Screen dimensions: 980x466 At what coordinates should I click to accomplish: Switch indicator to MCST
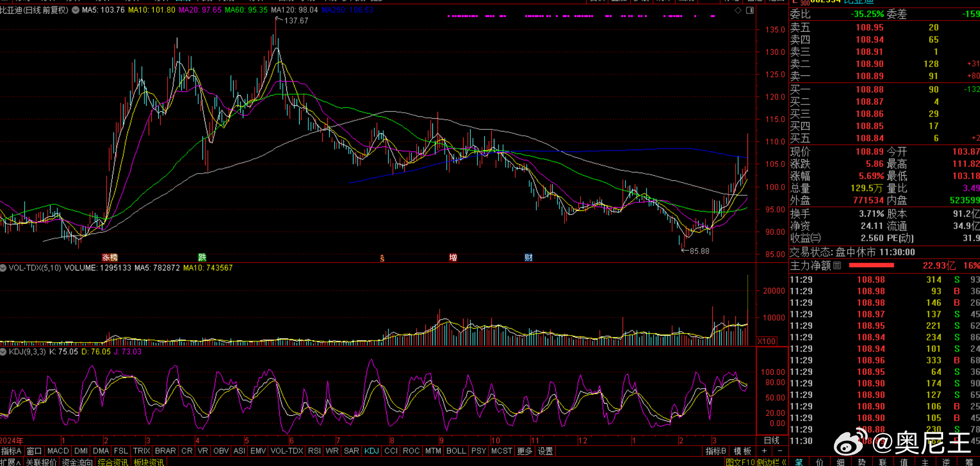502,451
